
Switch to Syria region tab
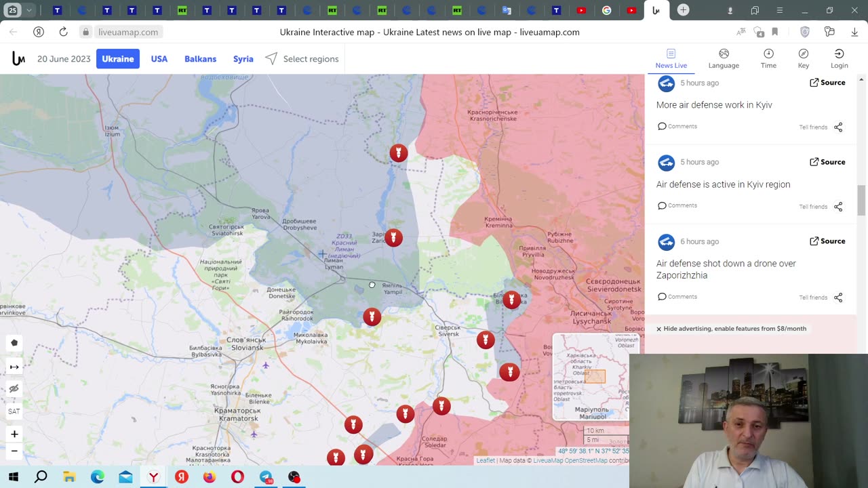[243, 59]
